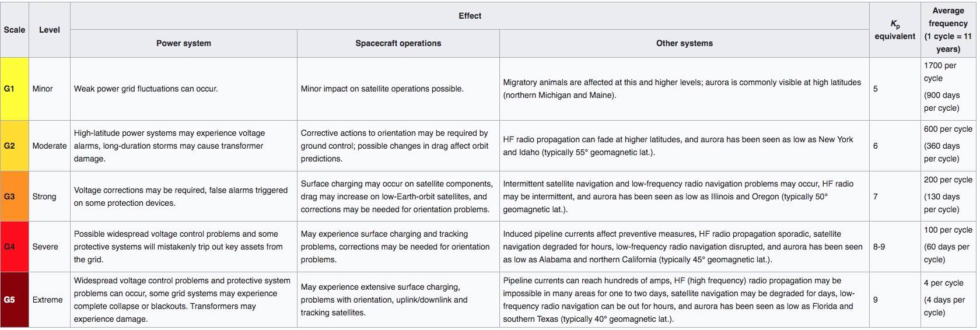
Task: Select the "Level" column header
Action: click(50, 30)
